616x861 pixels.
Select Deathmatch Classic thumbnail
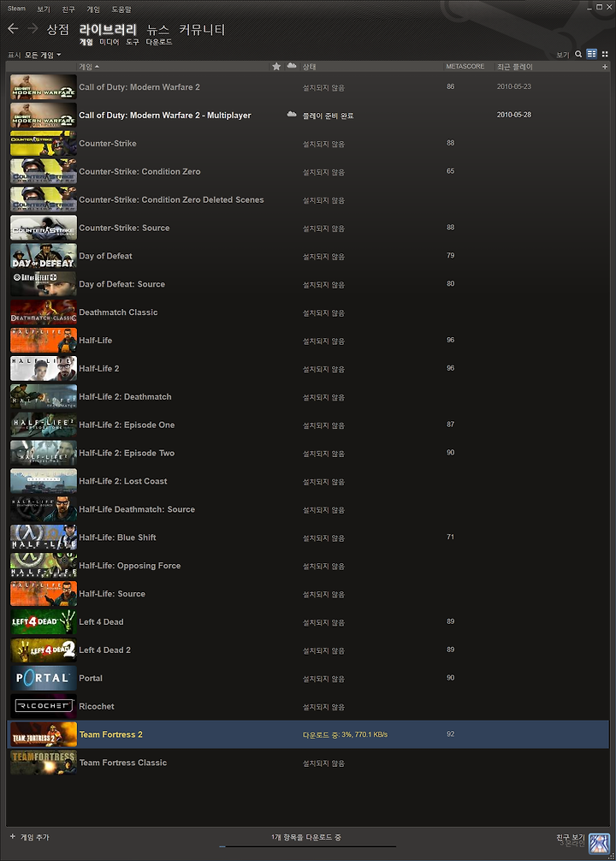[x=44, y=312]
